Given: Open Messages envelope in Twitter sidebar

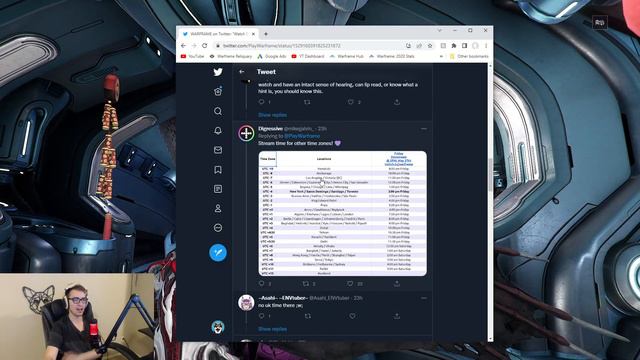Looking at the screenshot, I should (x=218, y=150).
